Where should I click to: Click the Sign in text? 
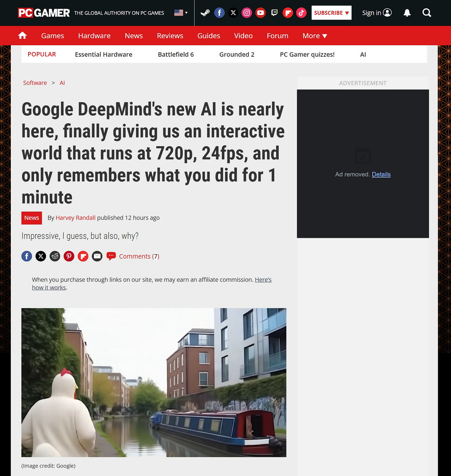[371, 13]
